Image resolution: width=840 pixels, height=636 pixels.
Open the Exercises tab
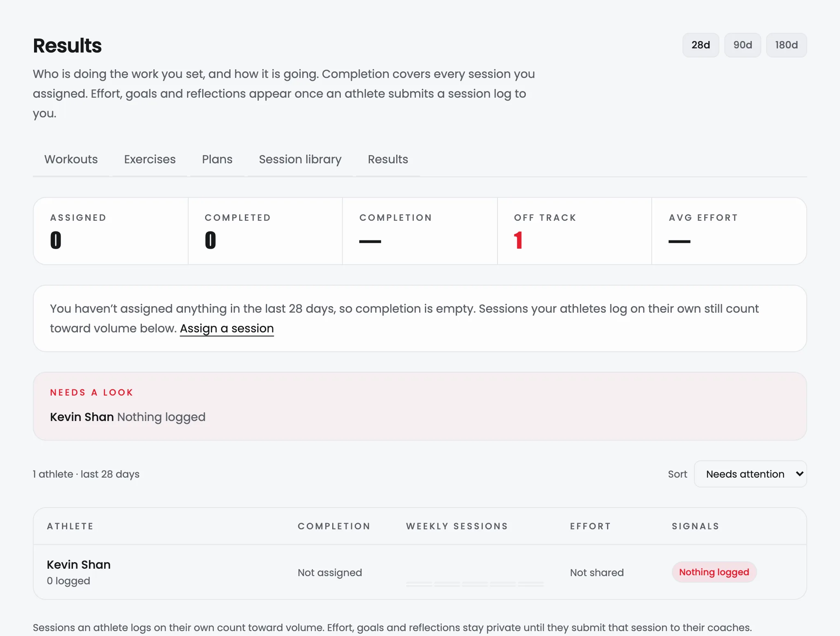150,159
